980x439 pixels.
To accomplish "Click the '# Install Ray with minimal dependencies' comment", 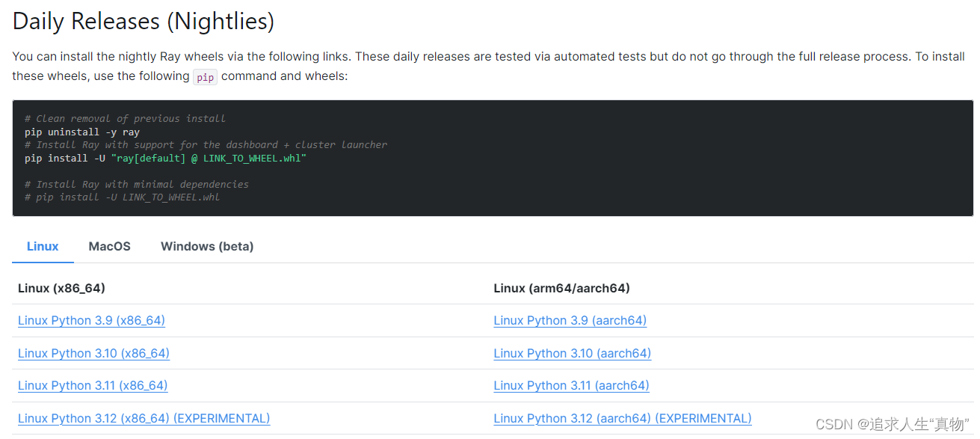I will [x=137, y=184].
